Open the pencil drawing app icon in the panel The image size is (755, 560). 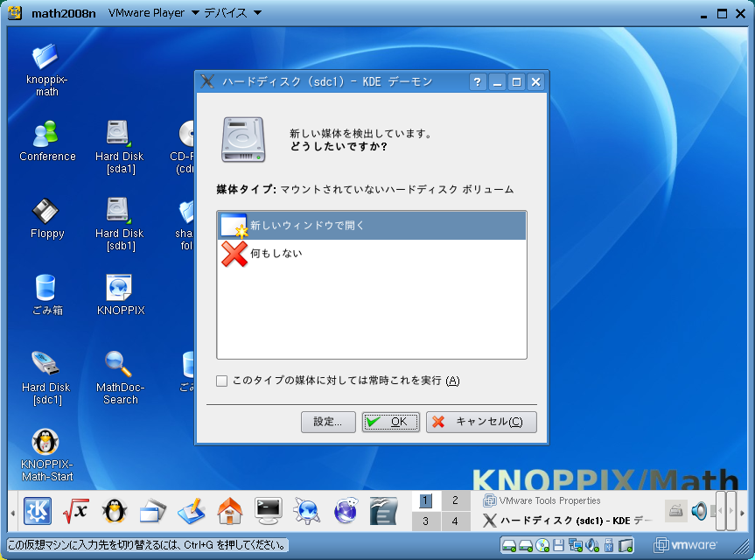tap(192, 511)
